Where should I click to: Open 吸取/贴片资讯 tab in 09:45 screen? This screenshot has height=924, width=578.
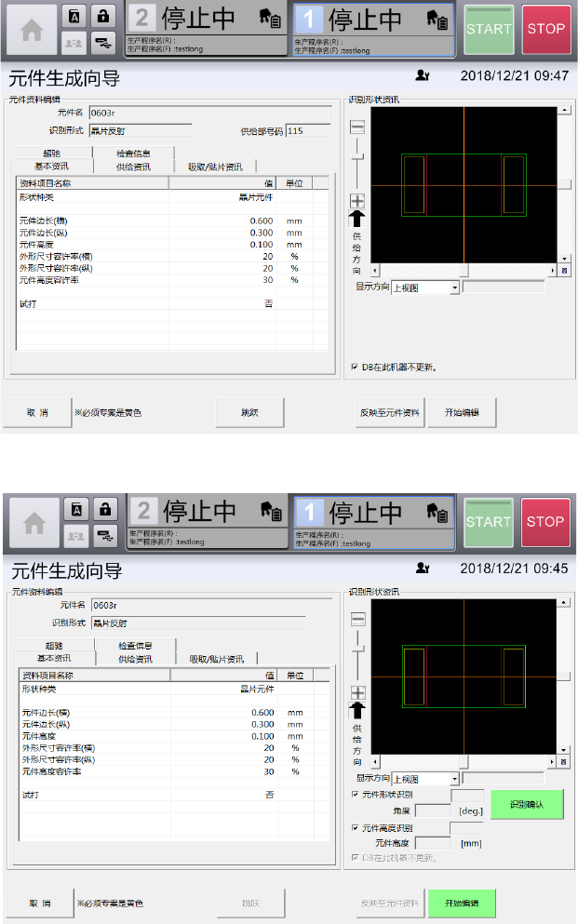coord(217,659)
